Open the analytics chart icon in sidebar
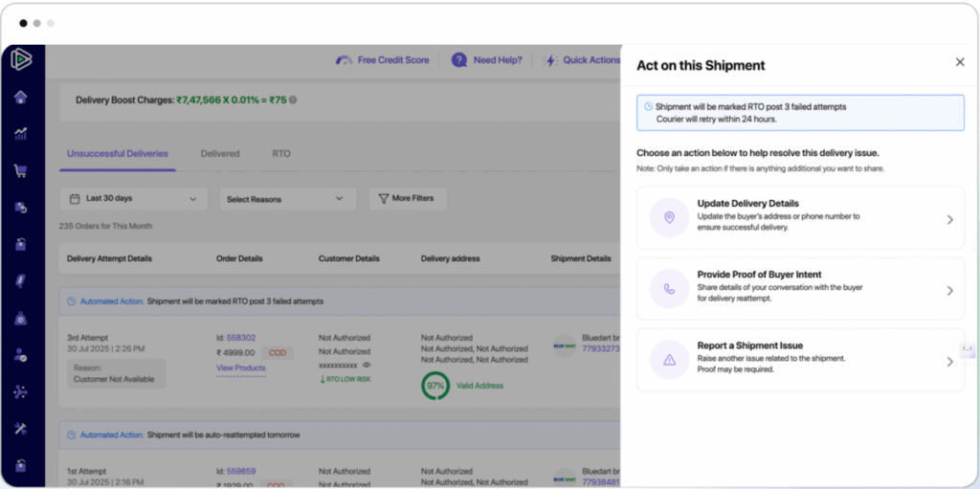The height and width of the screenshot is (489, 980). [20, 134]
